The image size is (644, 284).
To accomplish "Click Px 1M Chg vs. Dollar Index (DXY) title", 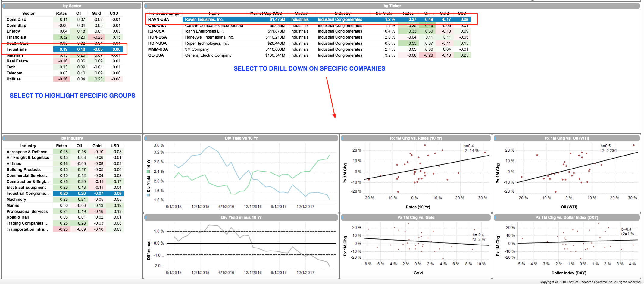I will click(567, 217).
